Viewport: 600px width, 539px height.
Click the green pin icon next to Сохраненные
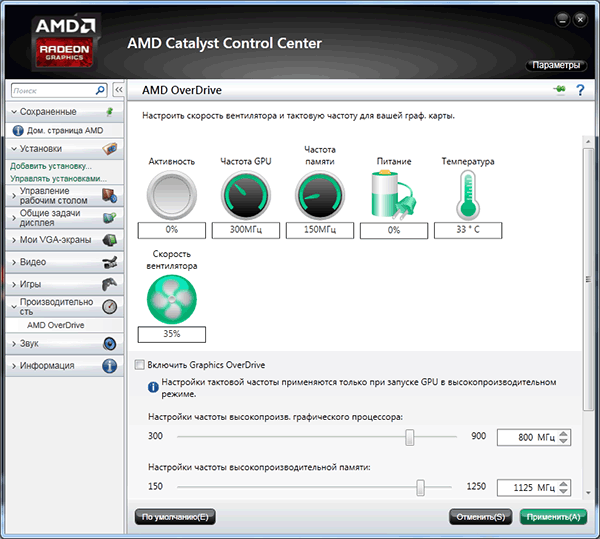pyautogui.click(x=109, y=112)
